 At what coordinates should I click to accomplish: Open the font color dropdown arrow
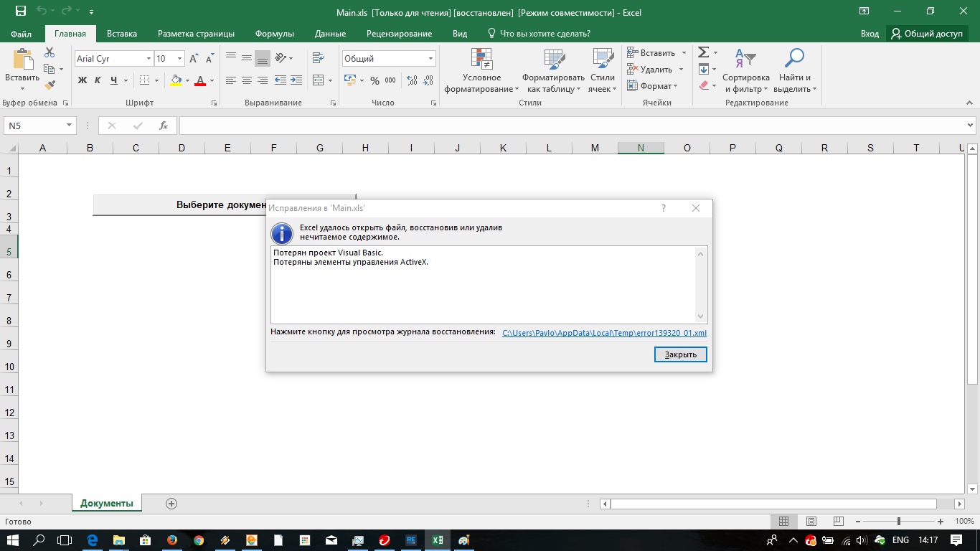[212, 80]
